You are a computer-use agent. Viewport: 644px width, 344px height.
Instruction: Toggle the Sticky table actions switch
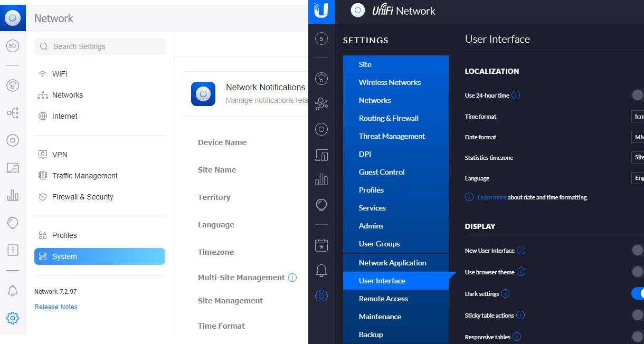[x=638, y=315]
